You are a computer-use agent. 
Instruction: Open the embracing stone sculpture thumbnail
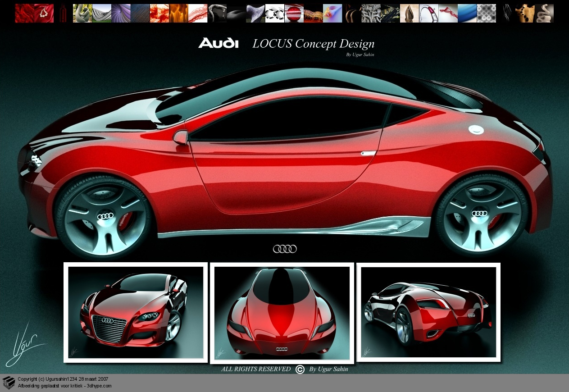[82, 13]
